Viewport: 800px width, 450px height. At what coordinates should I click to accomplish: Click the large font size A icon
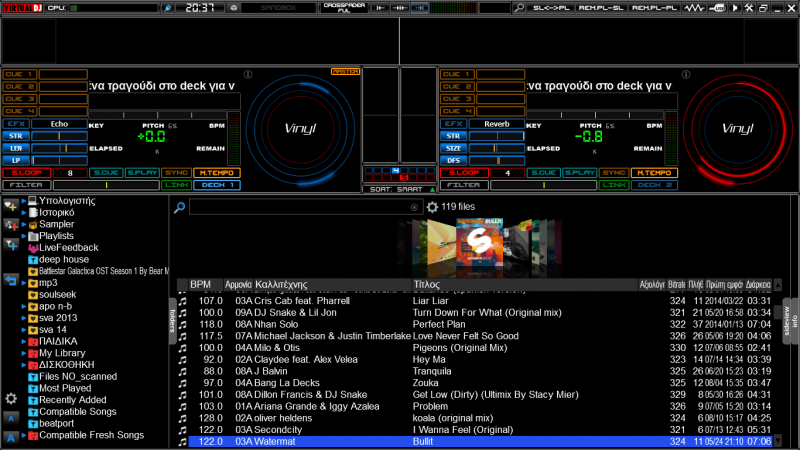[x=11, y=437]
